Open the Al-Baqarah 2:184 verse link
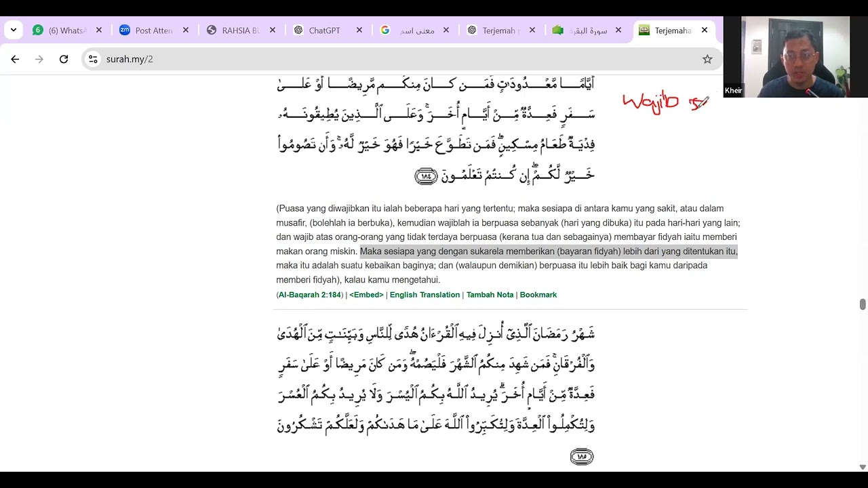Image resolution: width=868 pixels, height=488 pixels. [310, 295]
